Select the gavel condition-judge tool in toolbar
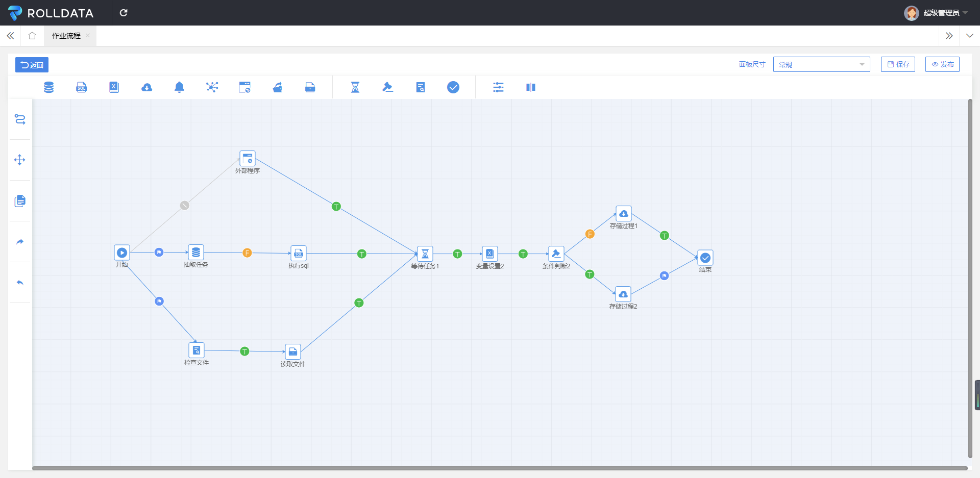 (x=387, y=87)
